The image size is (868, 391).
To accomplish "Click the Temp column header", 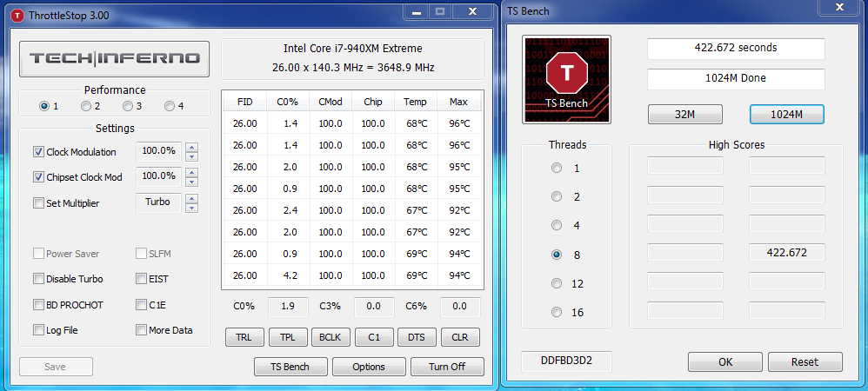I will (x=416, y=102).
